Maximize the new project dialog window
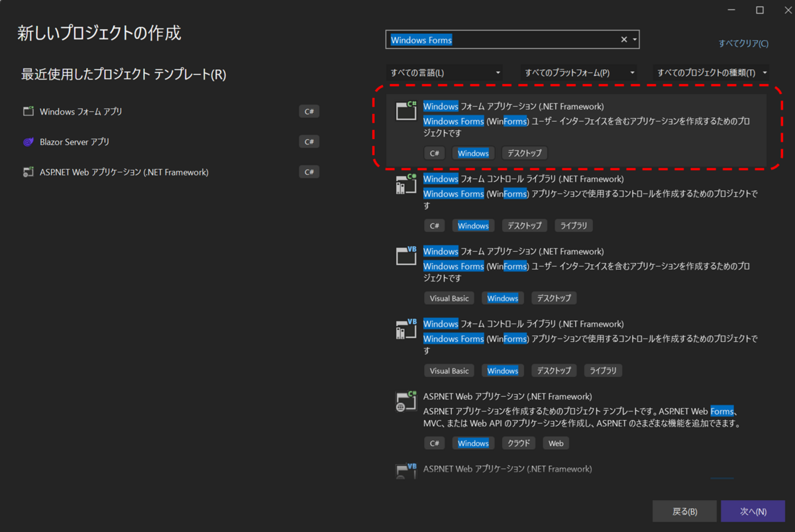 tap(760, 10)
